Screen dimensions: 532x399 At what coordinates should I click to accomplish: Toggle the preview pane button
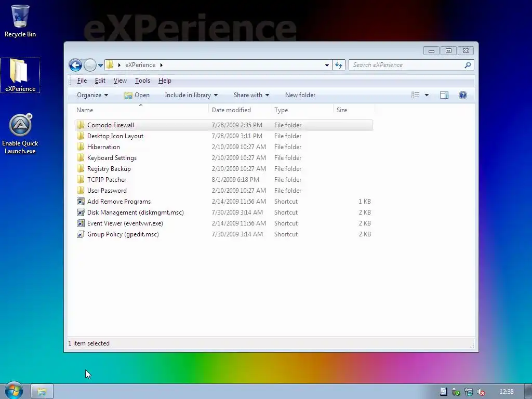(444, 95)
